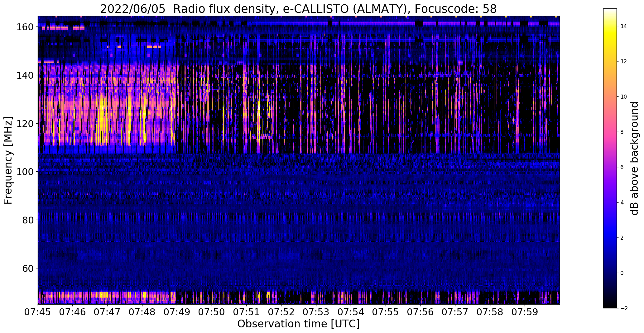The height and width of the screenshot is (333, 644).
Task: Click the 120 frequency tick label
Action: [25, 124]
